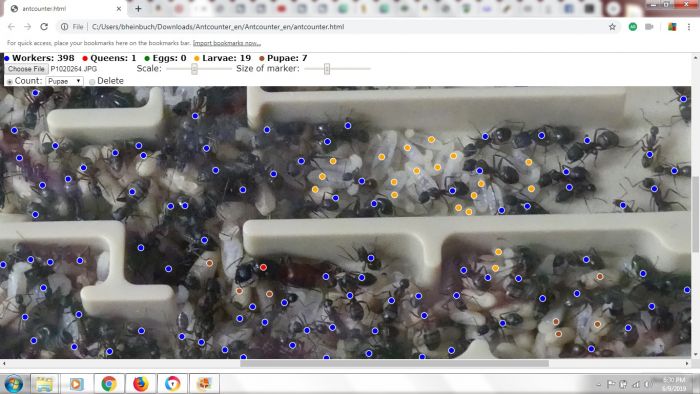Click the horizontal scrollbar thumb
Screen dimensions: 700x394
pos(394,363)
